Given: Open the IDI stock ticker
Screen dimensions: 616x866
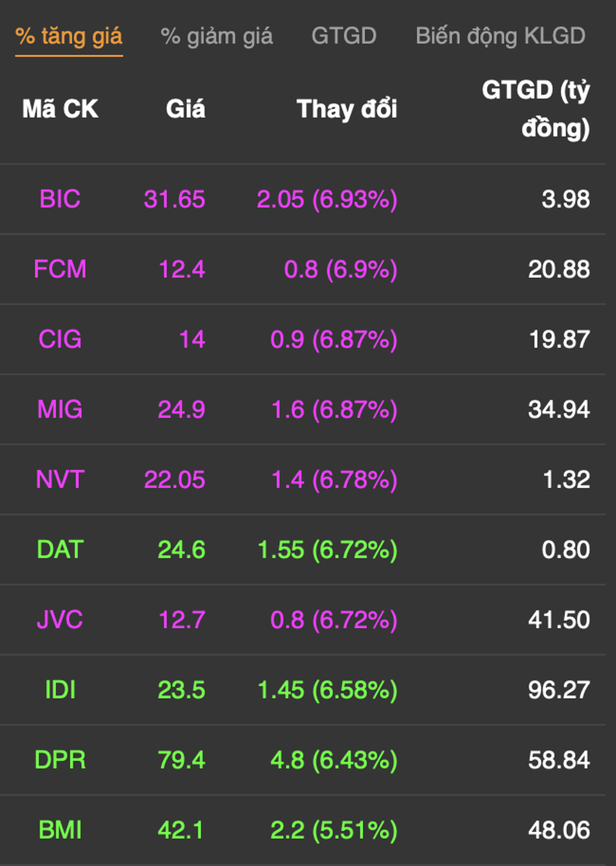Looking at the screenshot, I should pyautogui.click(x=60, y=690).
